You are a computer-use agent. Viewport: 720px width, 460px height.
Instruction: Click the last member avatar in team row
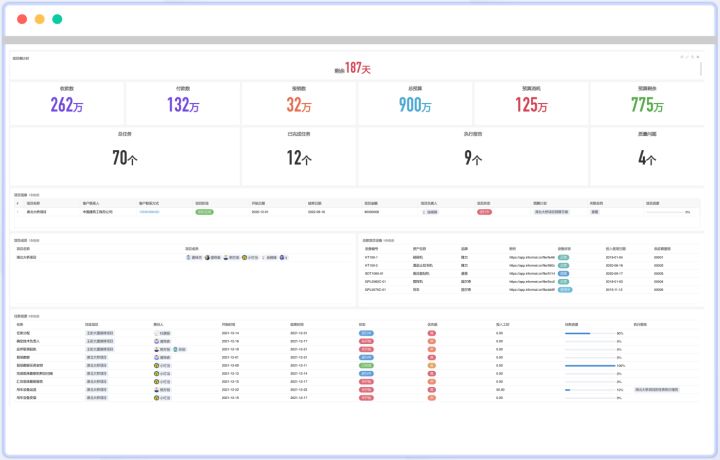tap(281, 257)
